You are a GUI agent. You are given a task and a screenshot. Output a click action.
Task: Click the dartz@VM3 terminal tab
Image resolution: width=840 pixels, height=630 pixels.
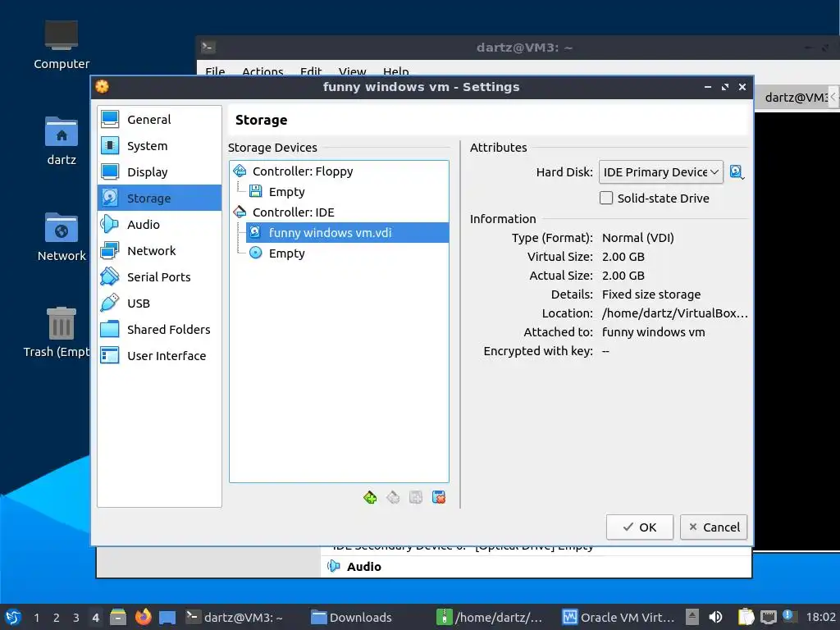[x=795, y=98]
